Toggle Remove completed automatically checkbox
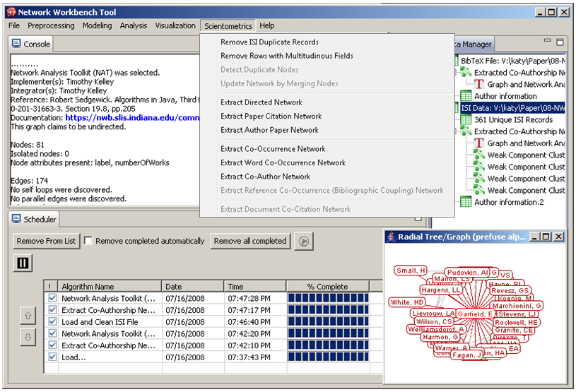 [88, 241]
